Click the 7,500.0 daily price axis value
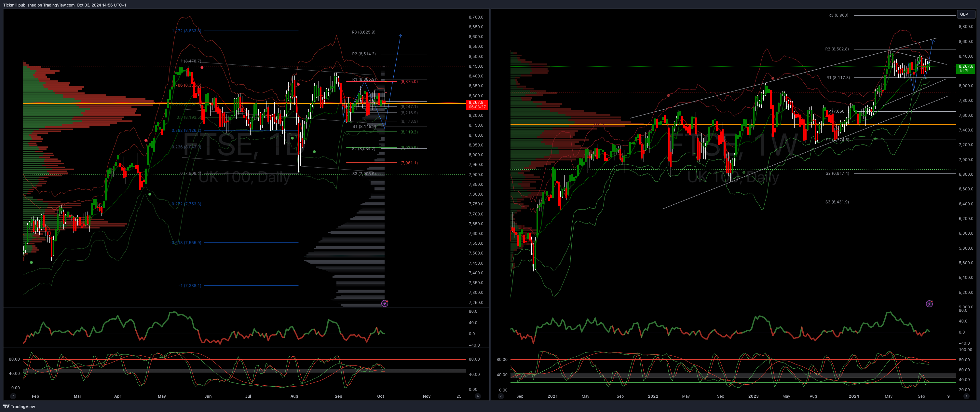Image resolution: width=980 pixels, height=412 pixels. point(476,254)
